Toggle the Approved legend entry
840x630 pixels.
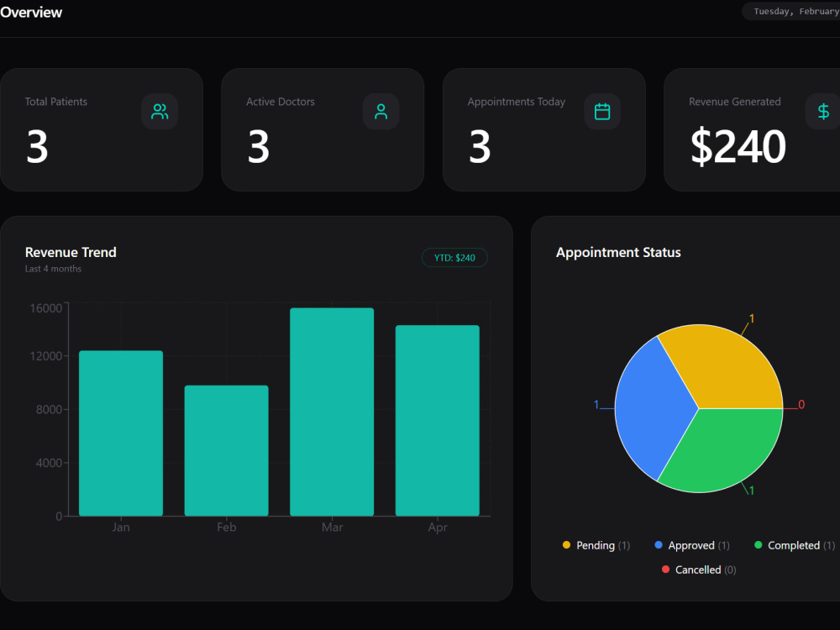[691, 545]
